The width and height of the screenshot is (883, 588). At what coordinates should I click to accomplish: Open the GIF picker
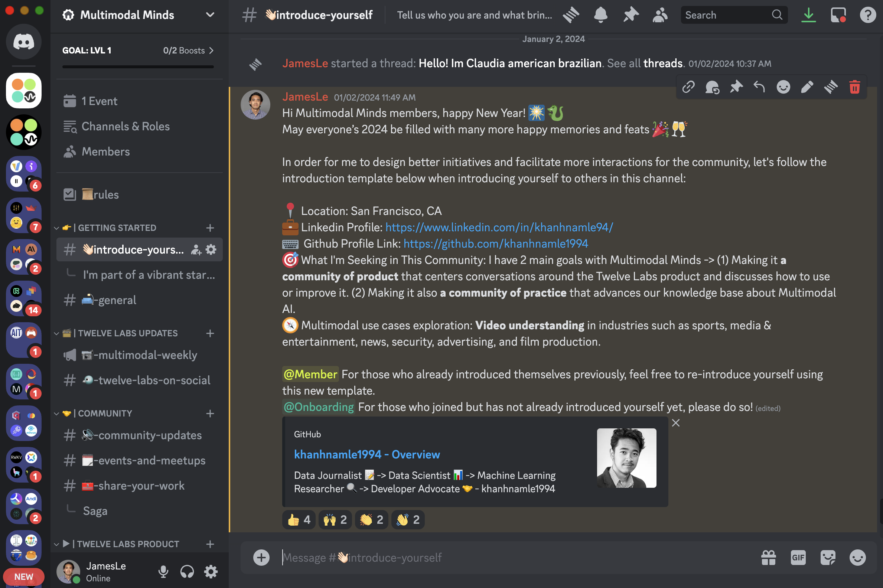pos(798,558)
